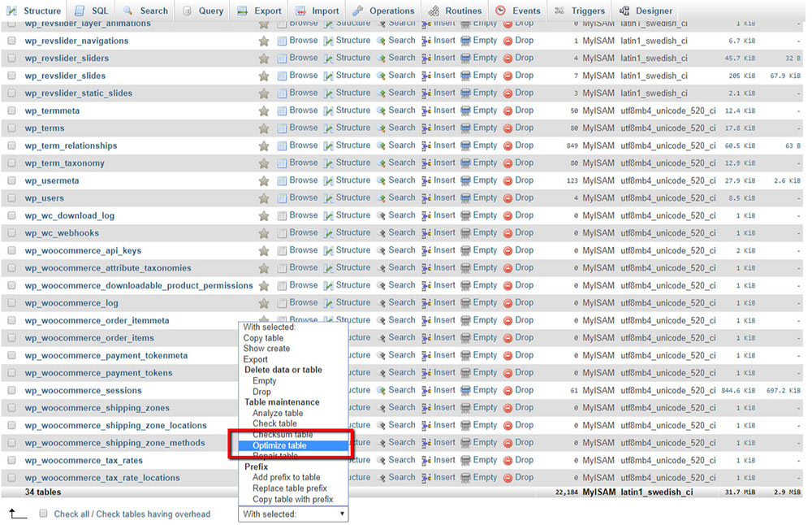The height and width of the screenshot is (525, 812).
Task: Click the favorite star for wp_users
Action: click(x=264, y=198)
